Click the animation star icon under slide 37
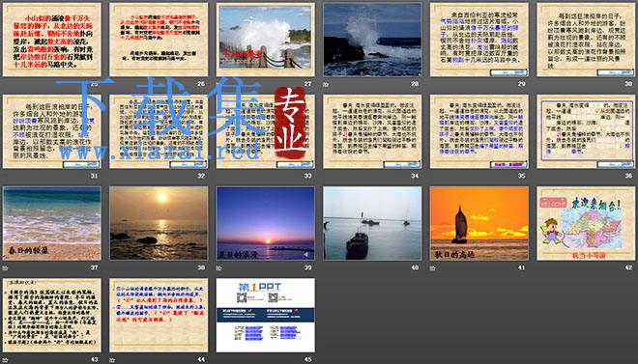The width and height of the screenshot is (638, 364). (x=5, y=268)
